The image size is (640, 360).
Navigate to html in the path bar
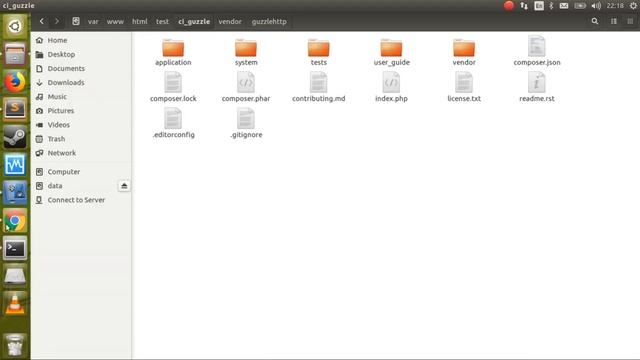point(140,22)
